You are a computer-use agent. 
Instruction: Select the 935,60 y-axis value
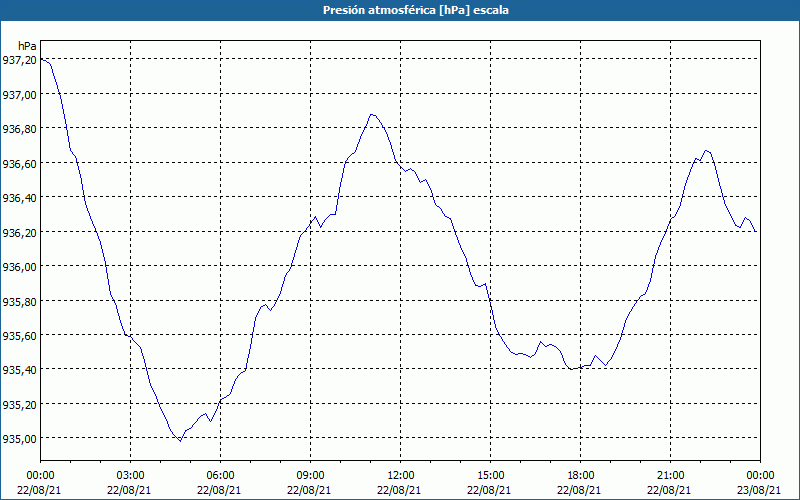[19, 336]
